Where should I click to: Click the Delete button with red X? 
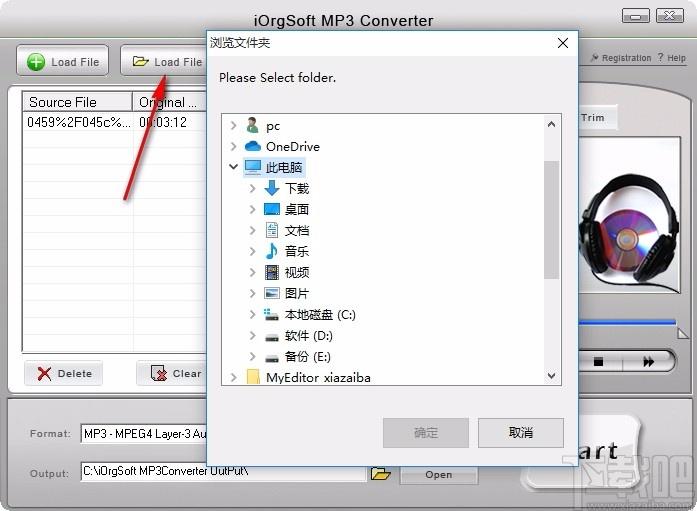pos(64,373)
